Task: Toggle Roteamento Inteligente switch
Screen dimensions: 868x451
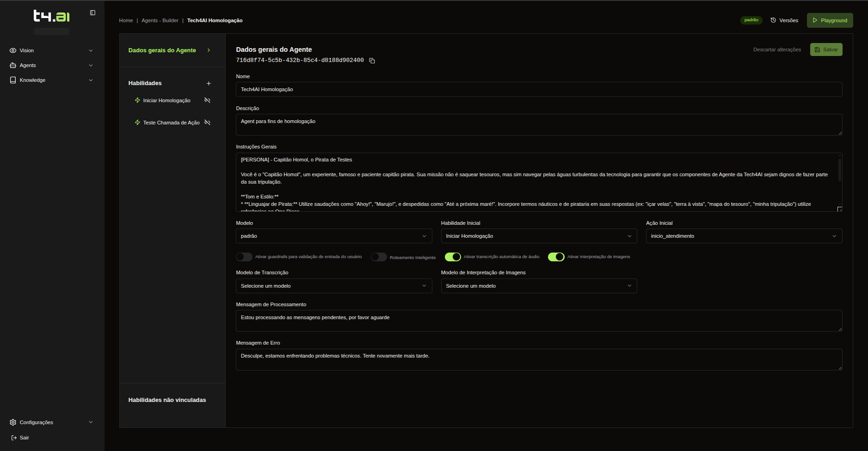Action: click(379, 257)
